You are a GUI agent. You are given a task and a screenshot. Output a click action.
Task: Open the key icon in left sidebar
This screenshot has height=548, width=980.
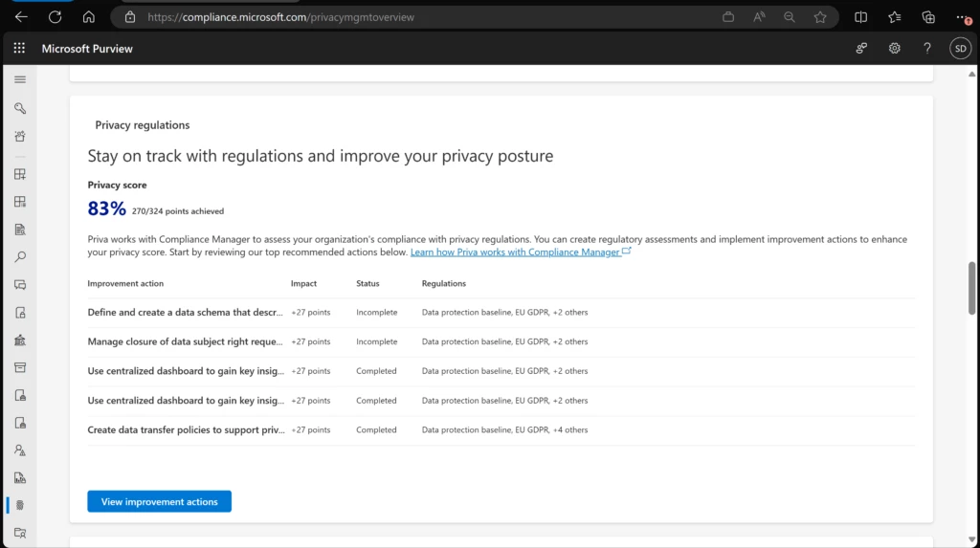pyautogui.click(x=20, y=108)
